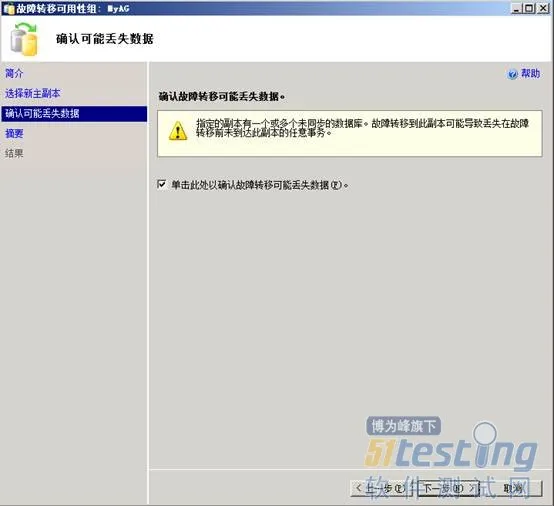
Task: Click the help question-mark icon
Action: tap(512, 74)
